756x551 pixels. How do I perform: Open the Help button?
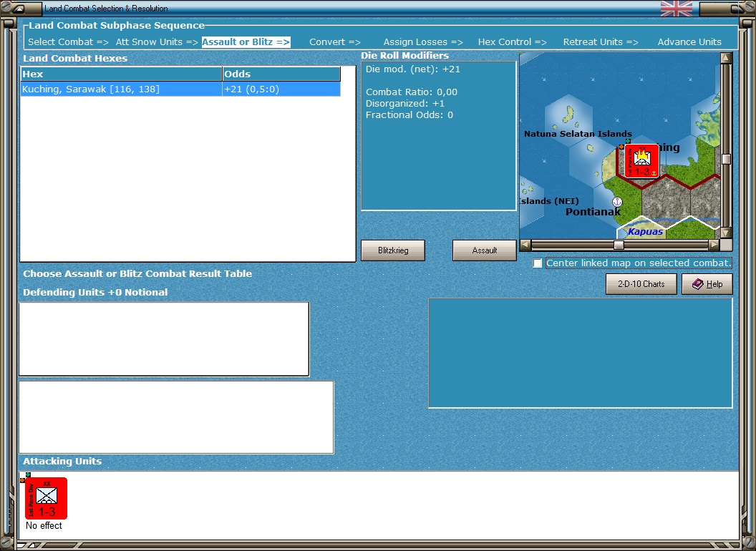coord(707,284)
